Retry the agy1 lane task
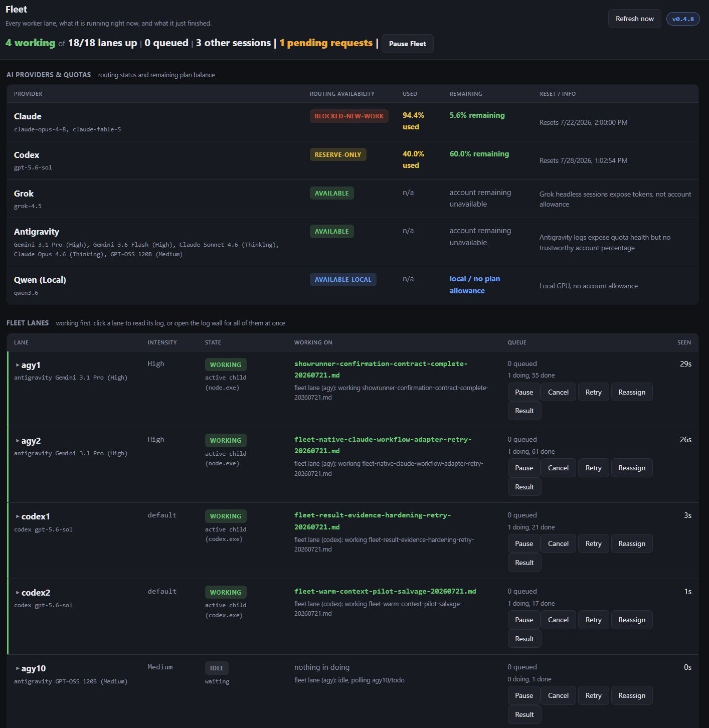709x728 pixels. (593, 392)
